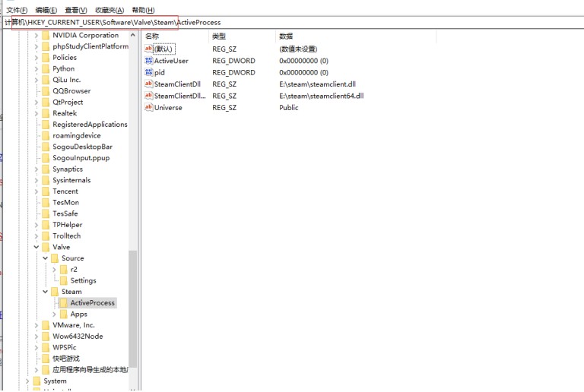Image resolution: width=584 pixels, height=392 pixels.
Task: Select the TesMon key
Action: coord(65,203)
